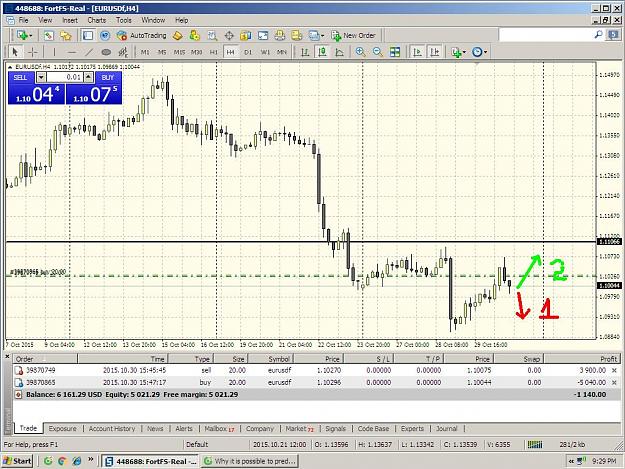The height and width of the screenshot is (469, 625).
Task: Click the buy order 39870865 row icon
Action: pos(19,383)
